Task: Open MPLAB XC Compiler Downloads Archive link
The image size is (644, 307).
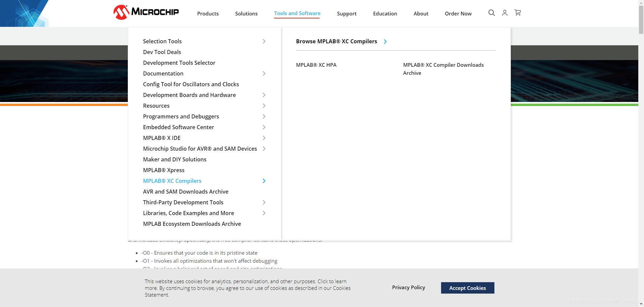Action: pyautogui.click(x=443, y=69)
